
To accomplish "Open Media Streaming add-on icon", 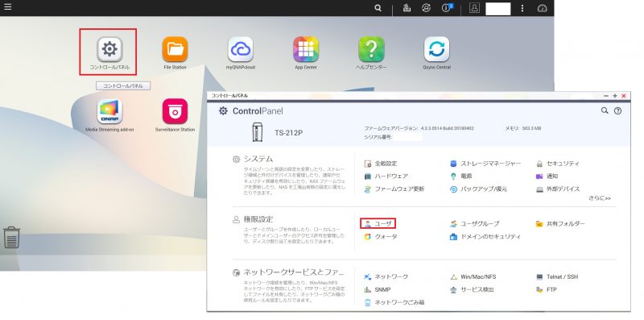I will pos(109,115).
